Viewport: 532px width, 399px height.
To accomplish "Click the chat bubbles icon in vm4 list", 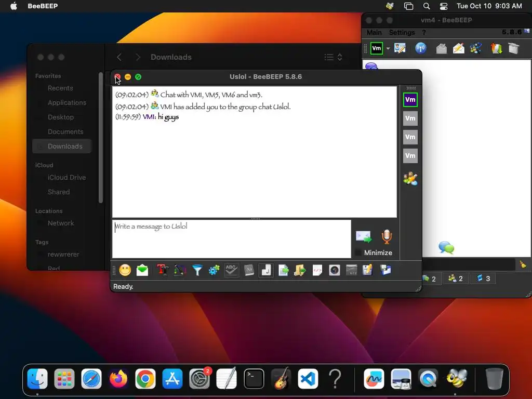I will (x=446, y=247).
